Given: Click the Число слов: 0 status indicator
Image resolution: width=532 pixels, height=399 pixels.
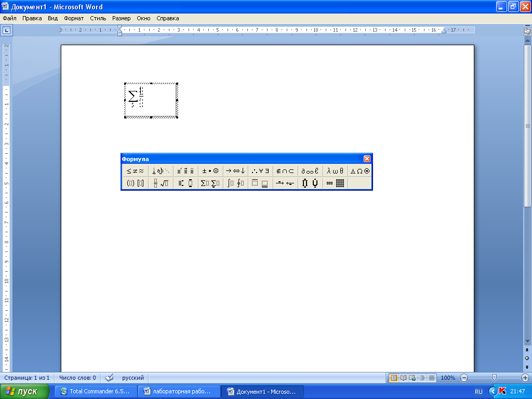Looking at the screenshot, I should 78,378.
